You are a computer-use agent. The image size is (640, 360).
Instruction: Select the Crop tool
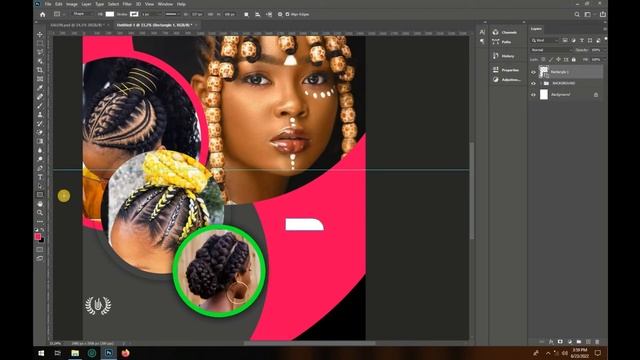[40, 70]
